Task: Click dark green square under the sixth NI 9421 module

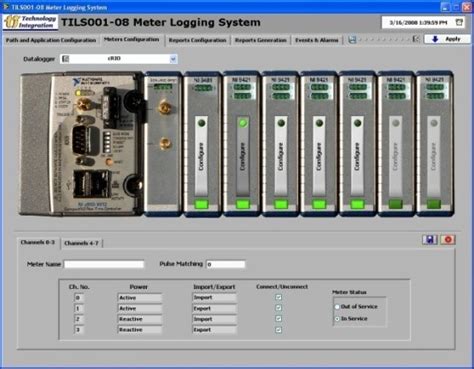Action: point(396,204)
